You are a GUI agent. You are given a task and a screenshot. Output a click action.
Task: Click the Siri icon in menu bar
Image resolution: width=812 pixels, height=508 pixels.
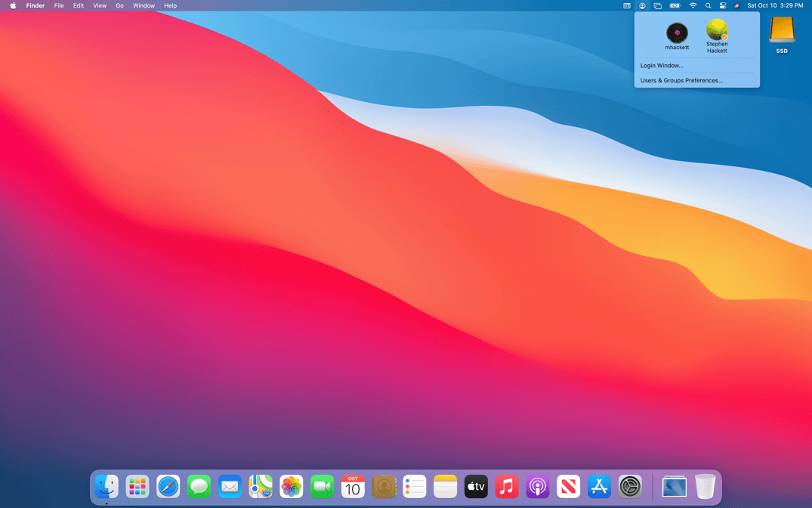coord(737,6)
